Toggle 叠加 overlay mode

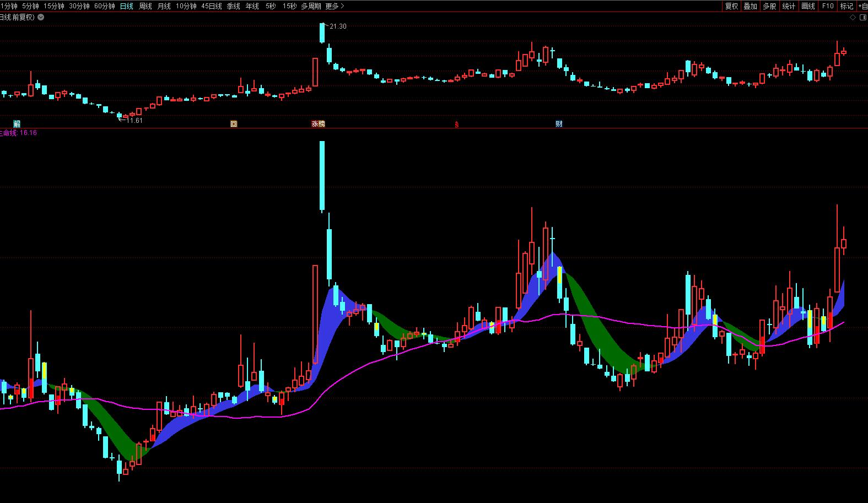(750, 6)
